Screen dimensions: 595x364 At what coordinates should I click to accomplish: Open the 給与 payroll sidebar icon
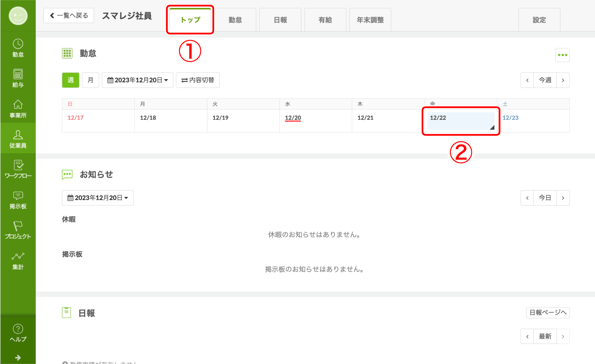tap(18, 78)
